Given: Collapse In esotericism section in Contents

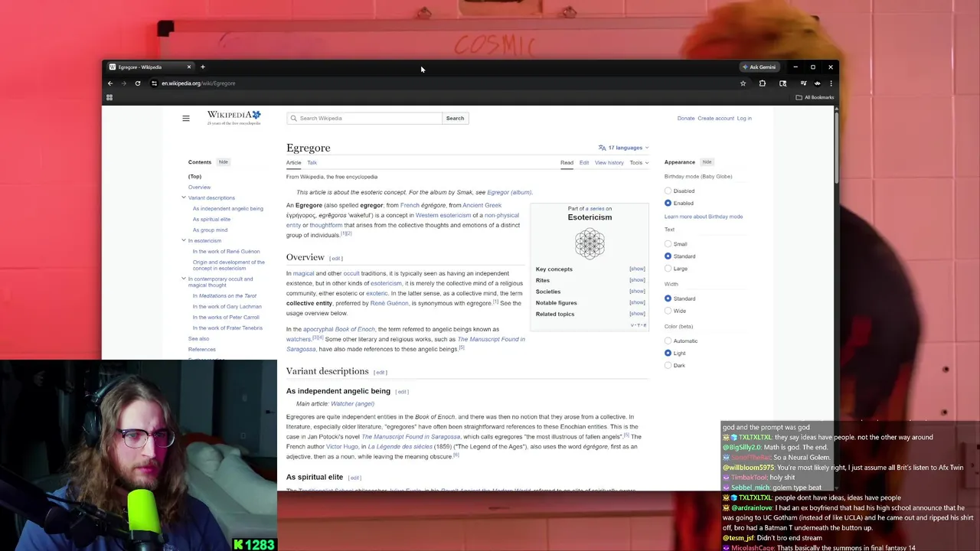Looking at the screenshot, I should (x=184, y=240).
